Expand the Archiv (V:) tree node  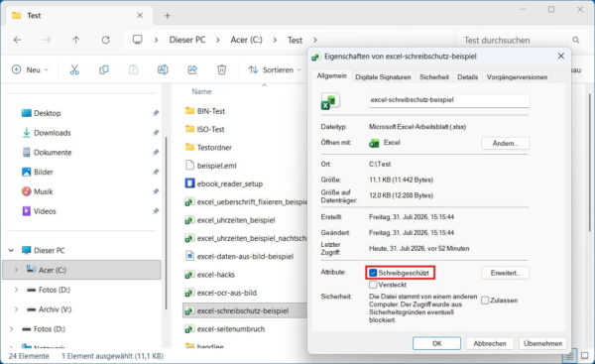(16, 309)
